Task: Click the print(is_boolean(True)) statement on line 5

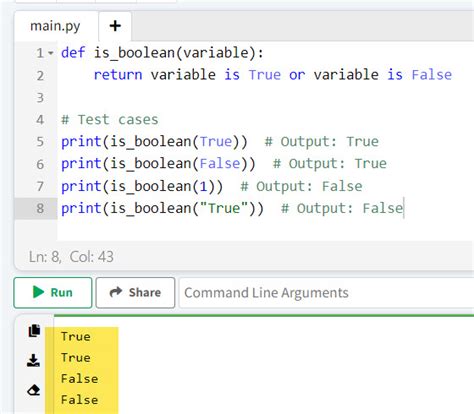Action: click(154, 141)
